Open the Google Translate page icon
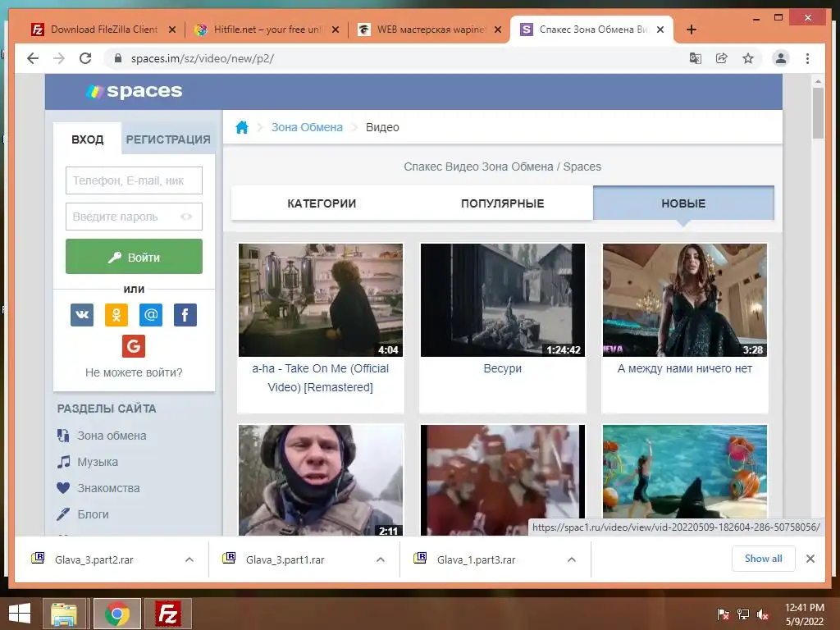 point(696,58)
